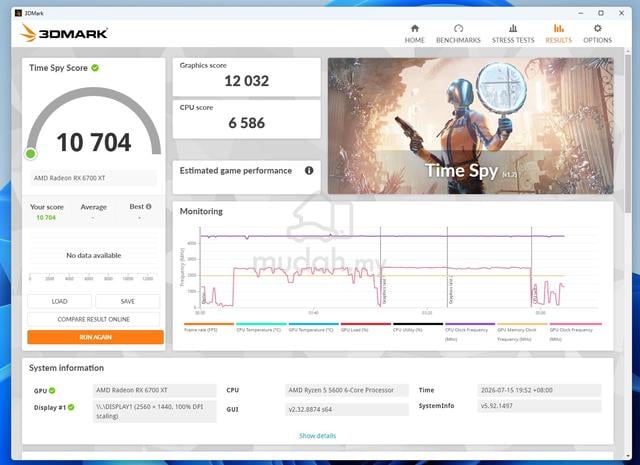This screenshot has height=465, width=640.
Task: Open the Home navigation icon
Action: click(415, 28)
